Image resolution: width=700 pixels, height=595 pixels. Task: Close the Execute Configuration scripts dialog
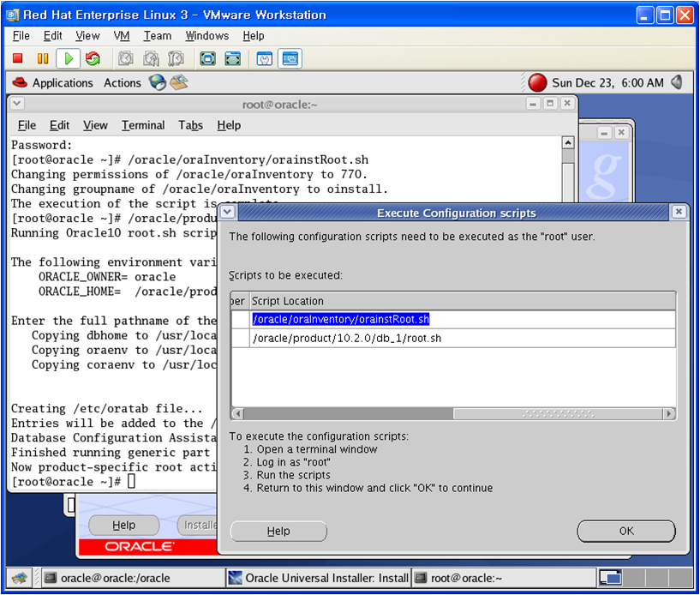coord(679,211)
